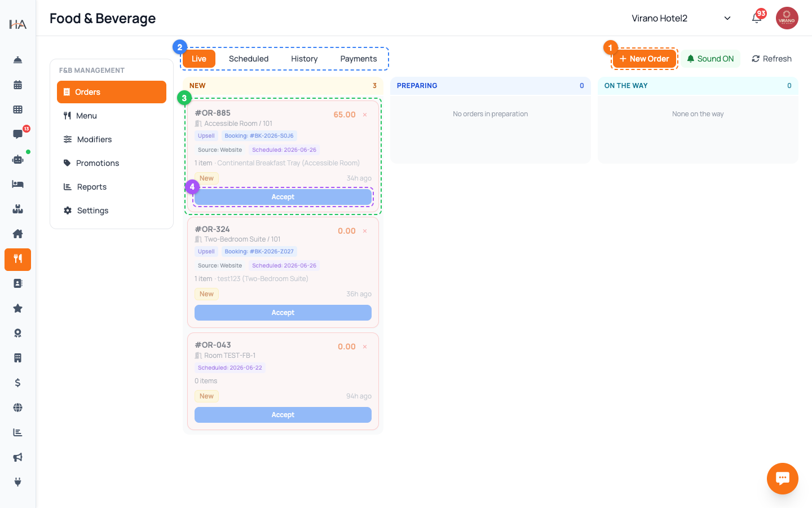Open the robot assistant icon in sidebar
812x508 pixels.
point(17,159)
